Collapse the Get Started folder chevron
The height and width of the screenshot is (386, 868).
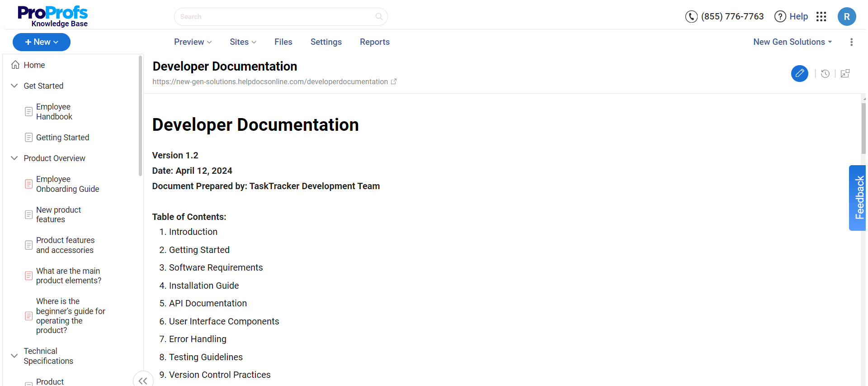pyautogui.click(x=14, y=86)
